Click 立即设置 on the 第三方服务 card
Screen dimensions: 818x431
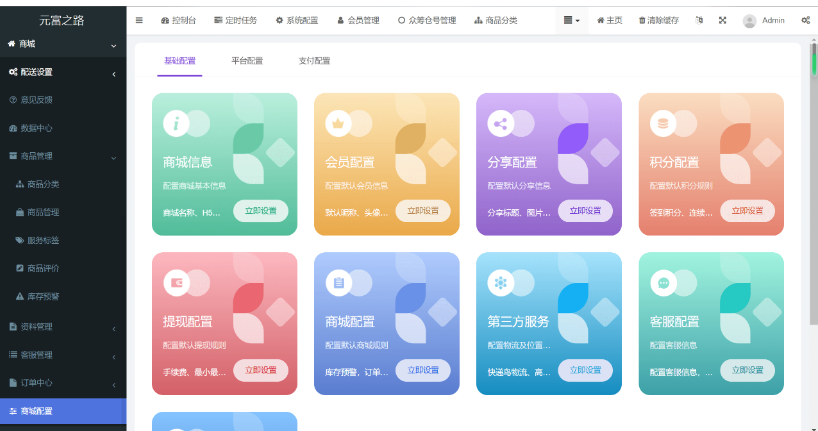585,370
